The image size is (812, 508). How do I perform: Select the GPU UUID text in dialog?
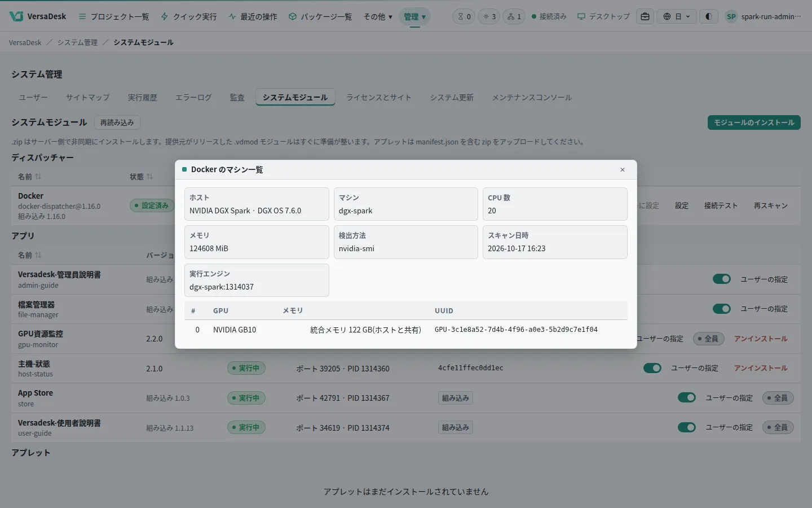[x=516, y=330]
